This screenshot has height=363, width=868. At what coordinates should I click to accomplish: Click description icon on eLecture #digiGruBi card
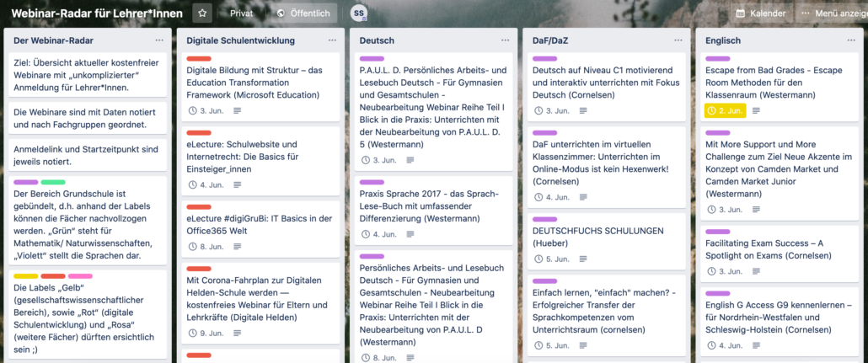click(238, 247)
